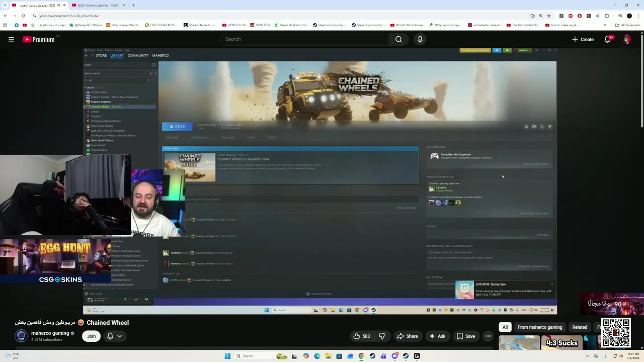Click the Join membership button
Screen dimensions: 644x362
pos(91,336)
